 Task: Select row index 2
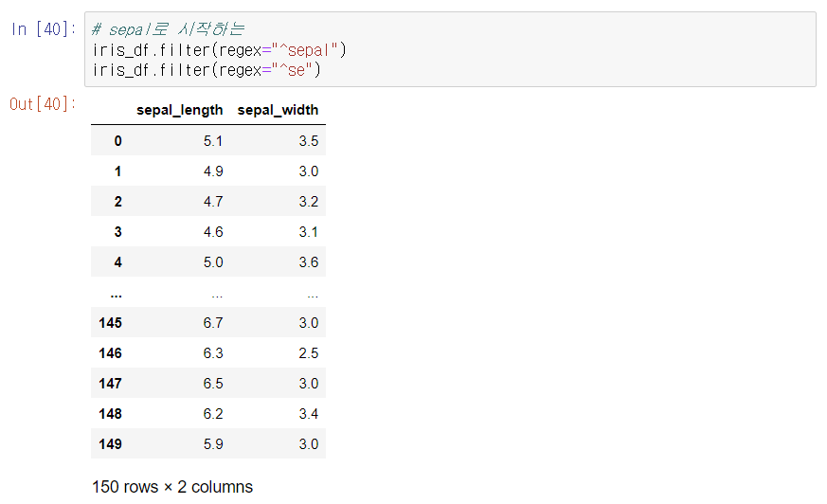tap(118, 202)
